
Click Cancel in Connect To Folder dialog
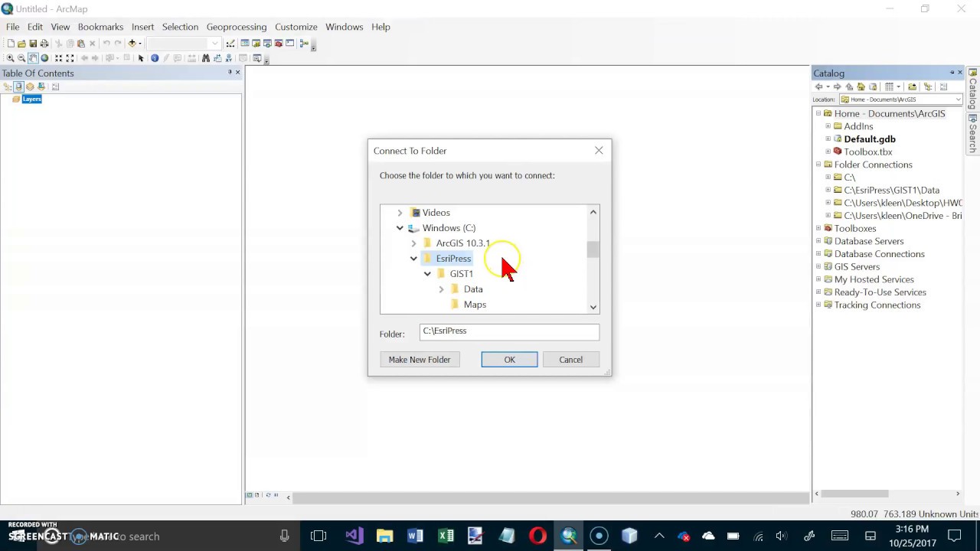click(x=570, y=360)
